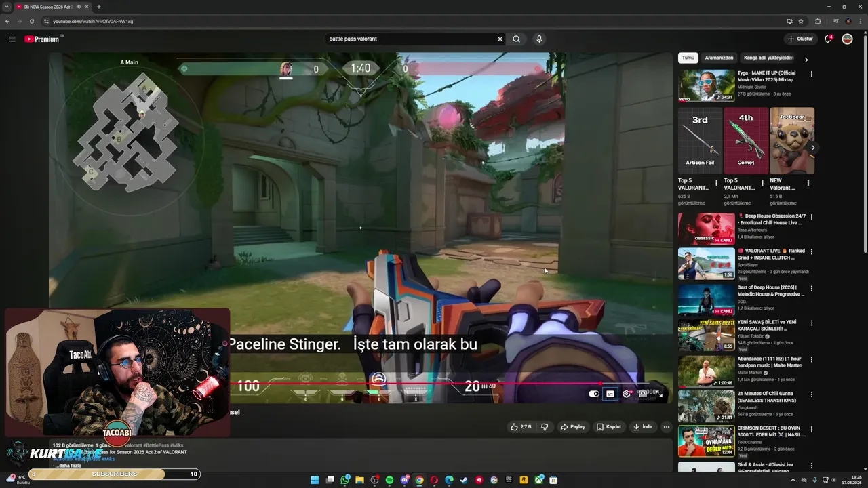The height and width of the screenshot is (488, 868).
Task: Clear the search box with the X
Action: [x=500, y=39]
